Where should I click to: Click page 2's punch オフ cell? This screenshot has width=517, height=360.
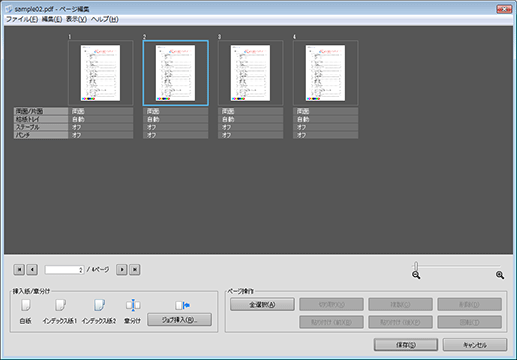coord(176,135)
